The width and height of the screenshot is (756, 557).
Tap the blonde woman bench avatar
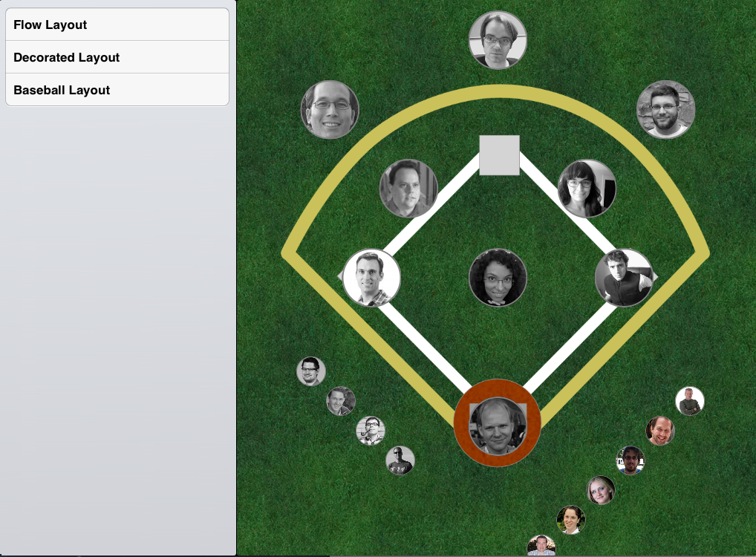click(x=600, y=490)
